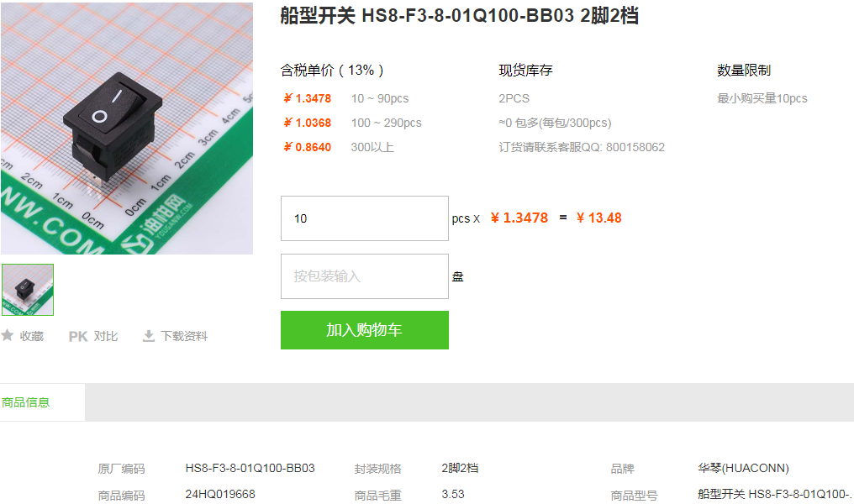The height and width of the screenshot is (504, 854).
Task: Click the star favorite icon
Action: tap(7, 335)
